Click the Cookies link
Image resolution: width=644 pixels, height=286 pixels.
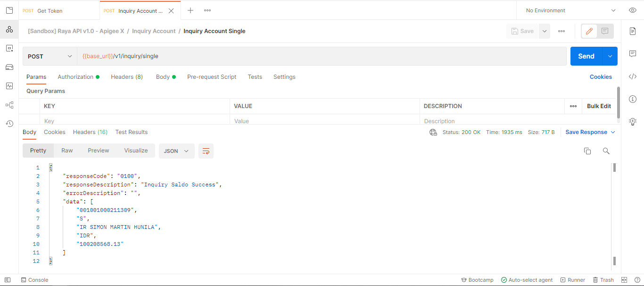pos(601,77)
